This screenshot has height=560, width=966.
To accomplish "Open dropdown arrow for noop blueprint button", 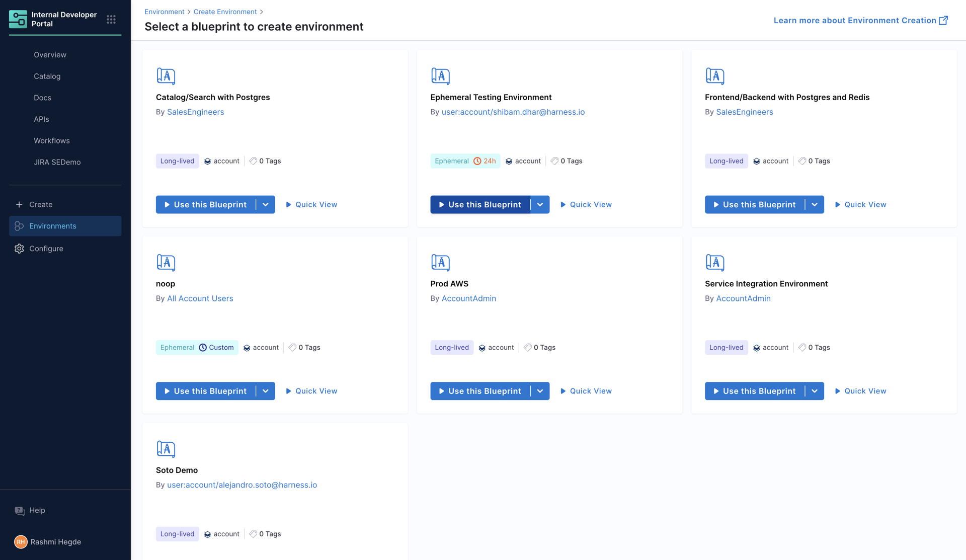I will tap(266, 391).
